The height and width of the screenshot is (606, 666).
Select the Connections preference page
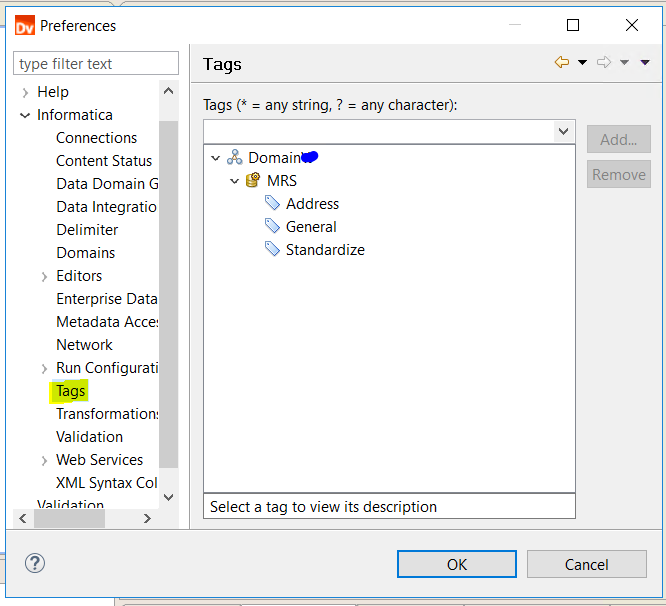coord(96,138)
